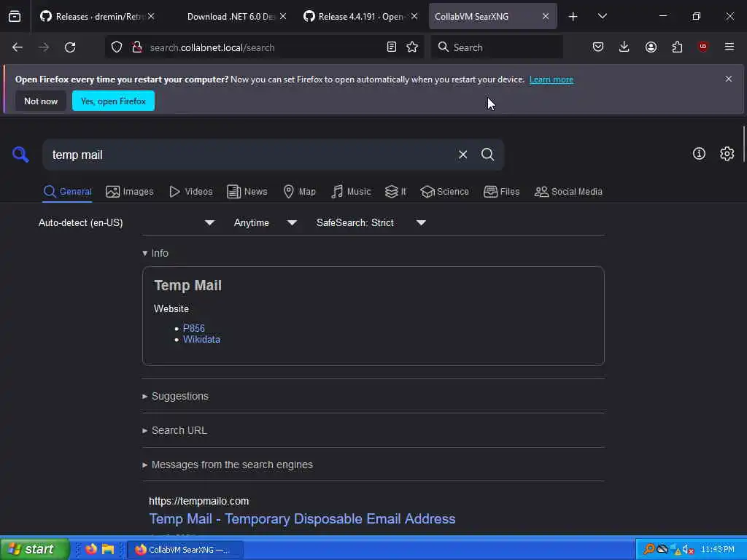Click the insecure connection lock icon
This screenshot has height=560, width=747.
tap(137, 47)
